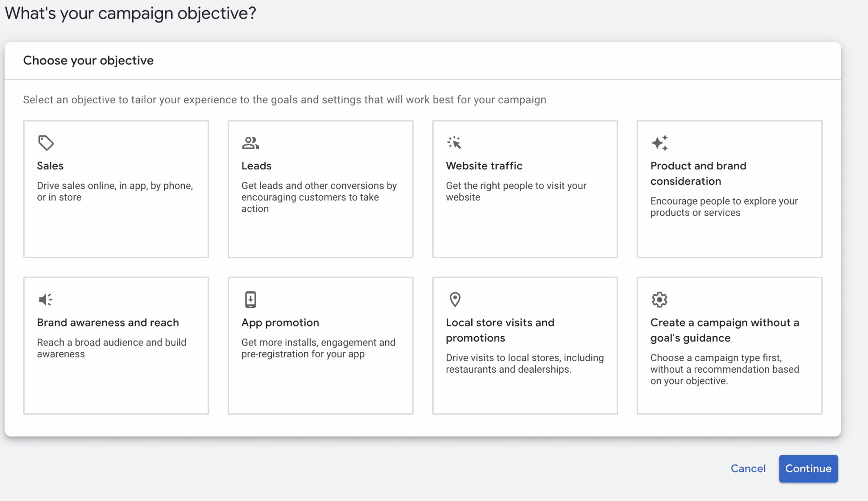Screen dimensions: 868x501
Task: Select Brand awareness and reach title
Action: point(108,322)
